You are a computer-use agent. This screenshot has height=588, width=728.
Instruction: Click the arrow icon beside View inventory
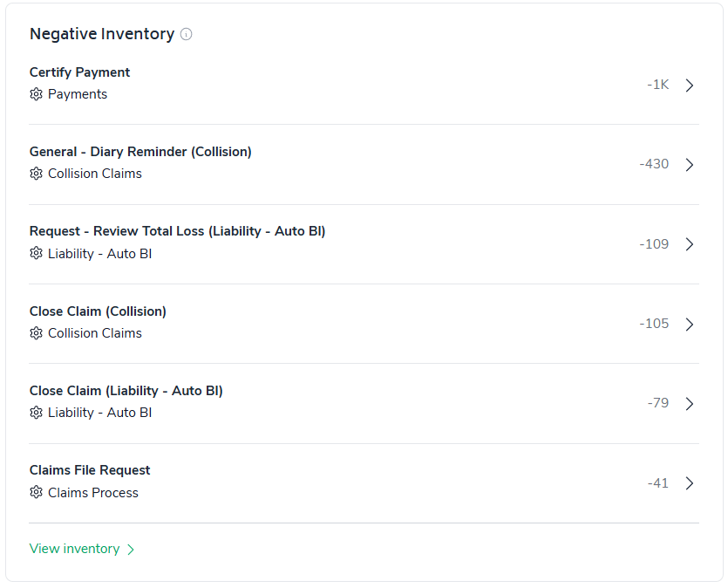pos(131,550)
